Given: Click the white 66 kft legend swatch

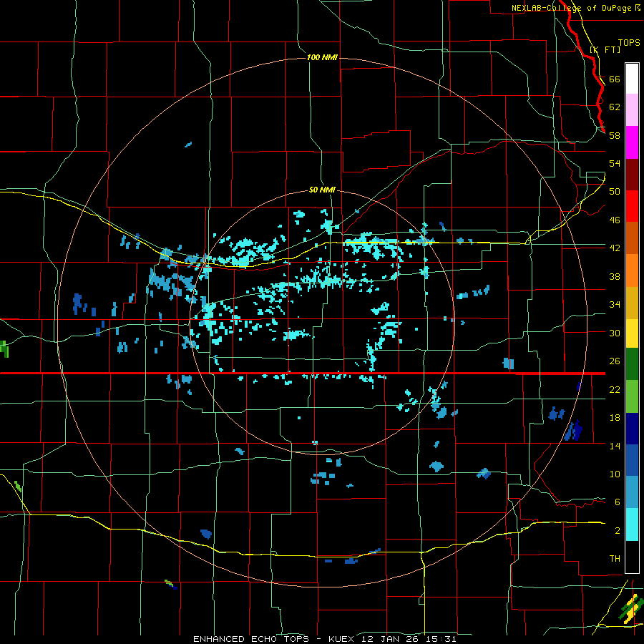Looking at the screenshot, I should coord(632,79).
